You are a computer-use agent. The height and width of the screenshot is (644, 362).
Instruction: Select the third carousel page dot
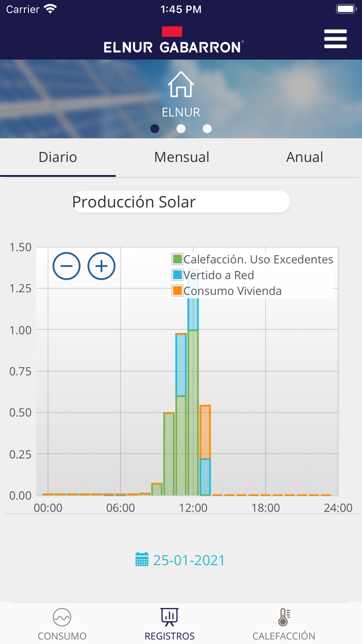point(207,128)
